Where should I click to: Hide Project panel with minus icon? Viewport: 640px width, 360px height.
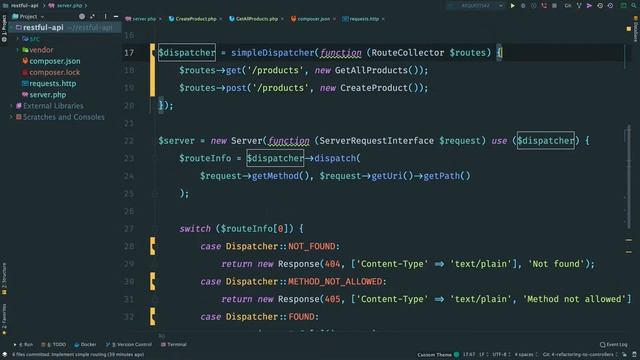coord(116,16)
